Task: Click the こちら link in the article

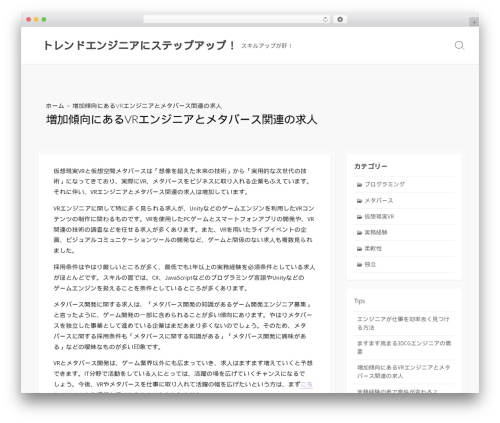Action: (306, 385)
